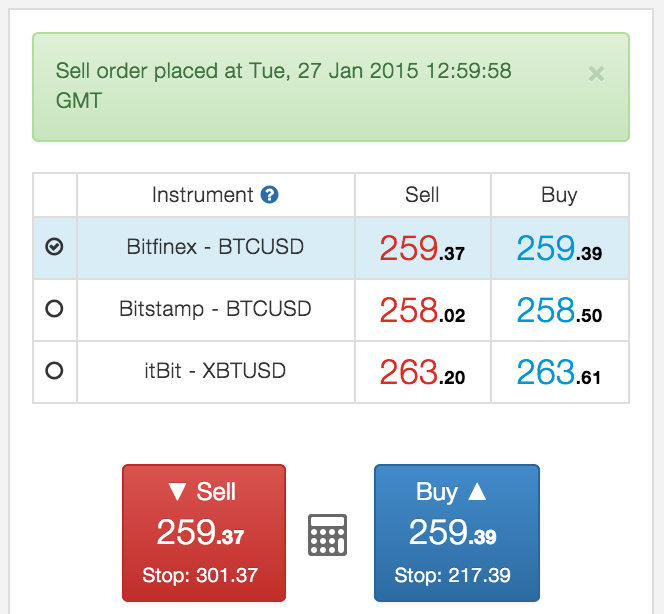Click the Bitfinex buy price 259.39
The height and width of the screenshot is (614, 664).
tap(559, 248)
